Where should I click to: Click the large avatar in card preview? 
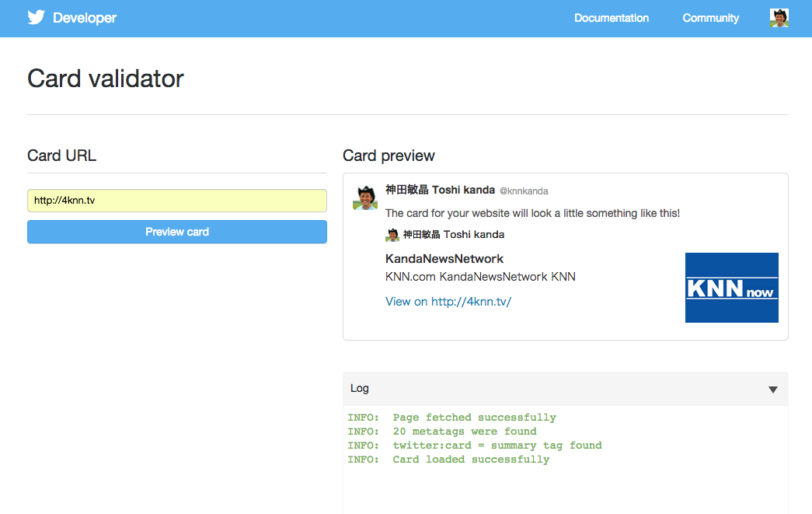tap(365, 198)
